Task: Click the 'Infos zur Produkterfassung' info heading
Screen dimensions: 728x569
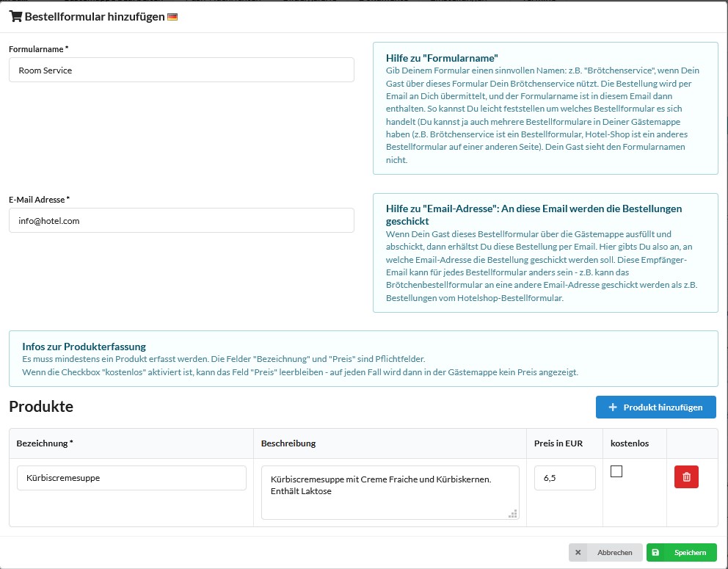Action: pos(84,347)
